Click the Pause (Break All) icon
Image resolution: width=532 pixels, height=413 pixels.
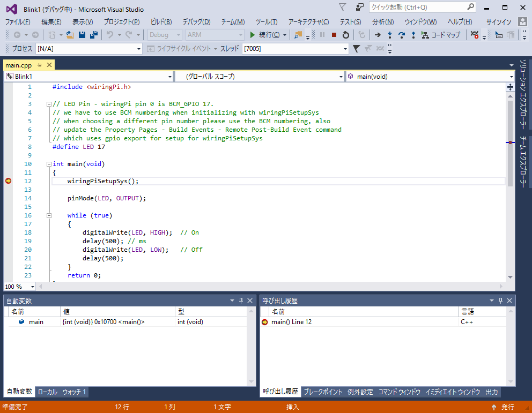(x=322, y=35)
